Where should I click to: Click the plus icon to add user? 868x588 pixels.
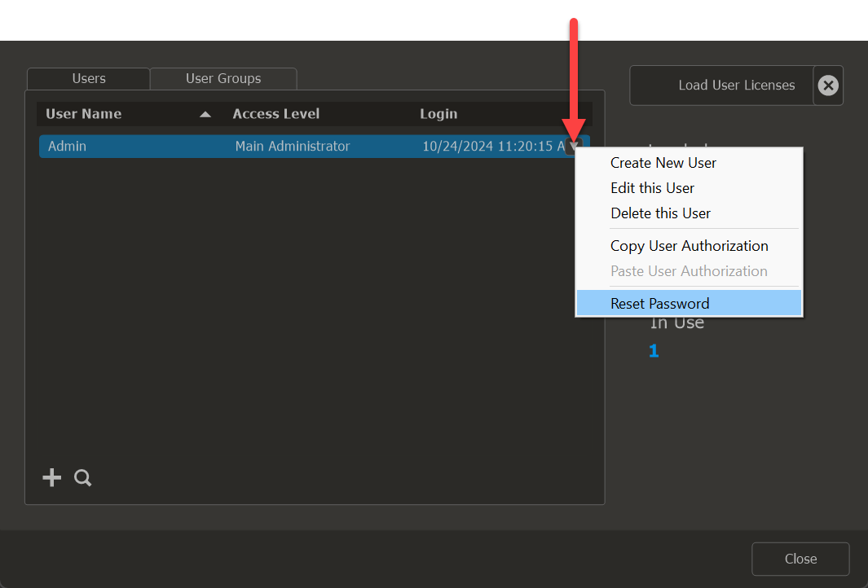click(x=51, y=477)
